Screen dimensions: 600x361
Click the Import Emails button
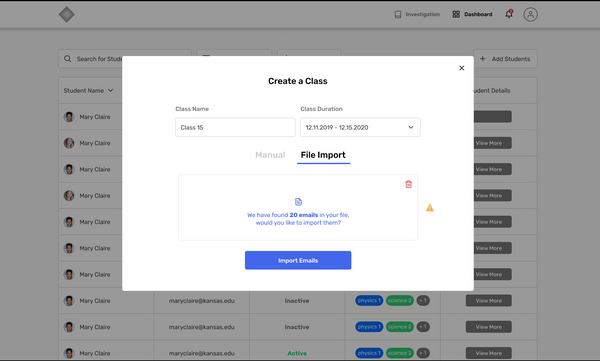pos(298,260)
